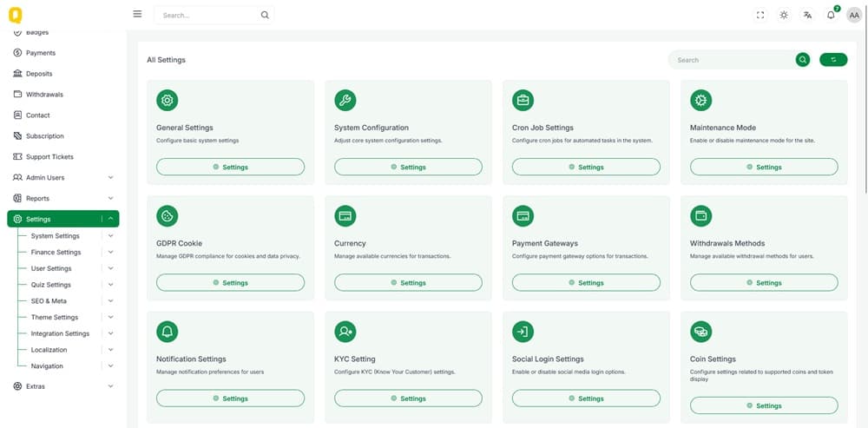Click the top bar Search input field
868x428 pixels.
point(208,15)
